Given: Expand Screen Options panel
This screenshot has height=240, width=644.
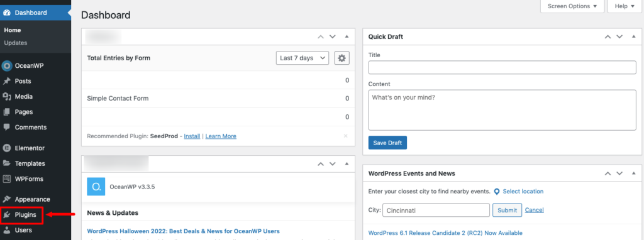Looking at the screenshot, I should (x=572, y=6).
